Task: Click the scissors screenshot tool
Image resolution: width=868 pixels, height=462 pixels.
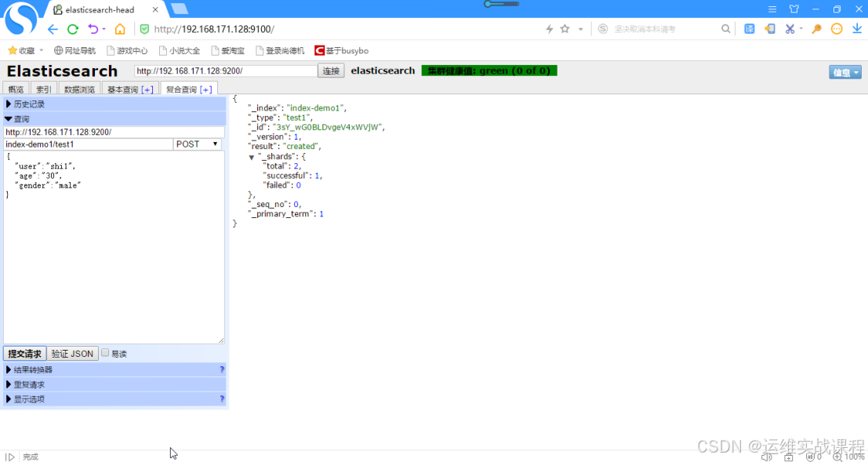Action: (790, 29)
